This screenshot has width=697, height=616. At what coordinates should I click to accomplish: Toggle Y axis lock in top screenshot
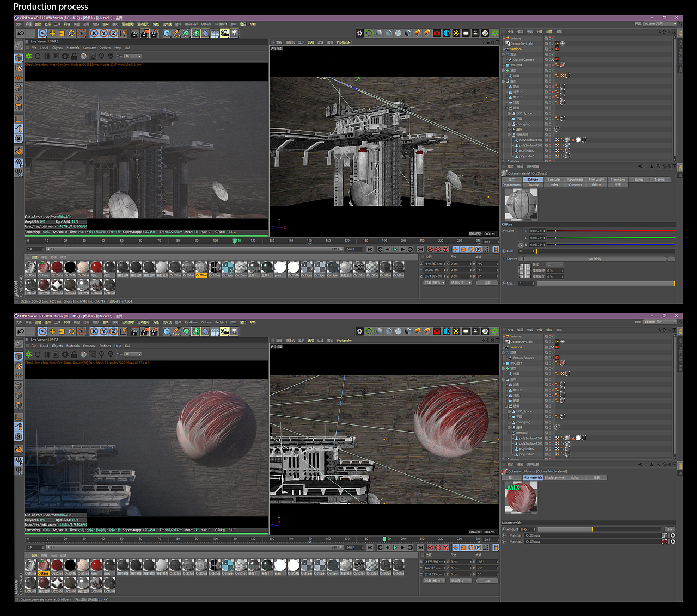[103, 33]
